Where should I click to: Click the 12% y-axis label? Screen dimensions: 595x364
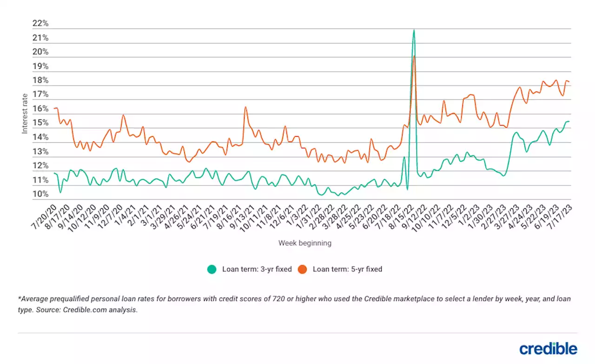[40, 166]
